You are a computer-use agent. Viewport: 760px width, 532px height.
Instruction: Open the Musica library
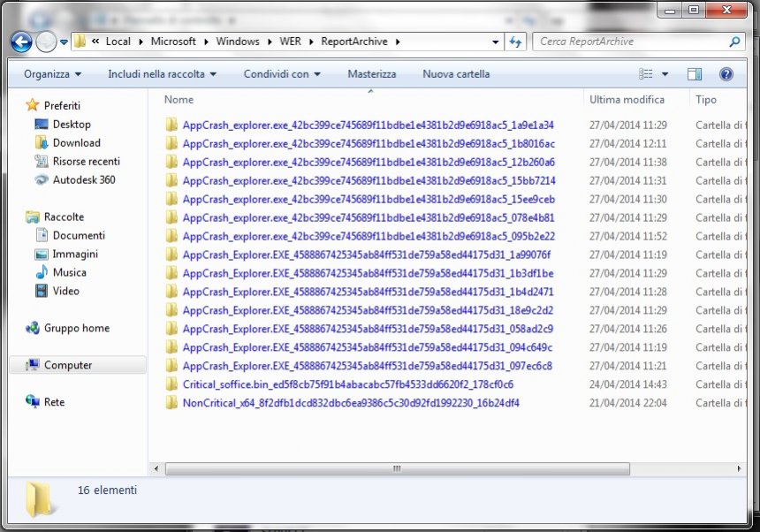[x=69, y=272]
